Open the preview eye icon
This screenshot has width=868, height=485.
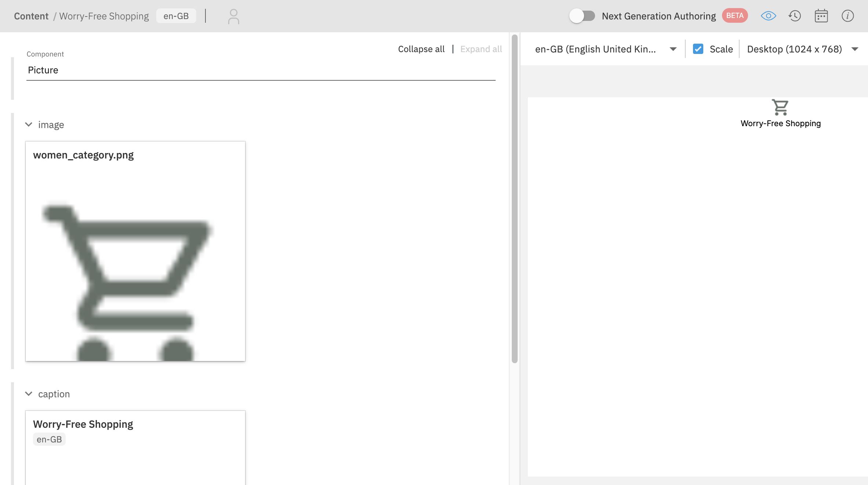[769, 16]
